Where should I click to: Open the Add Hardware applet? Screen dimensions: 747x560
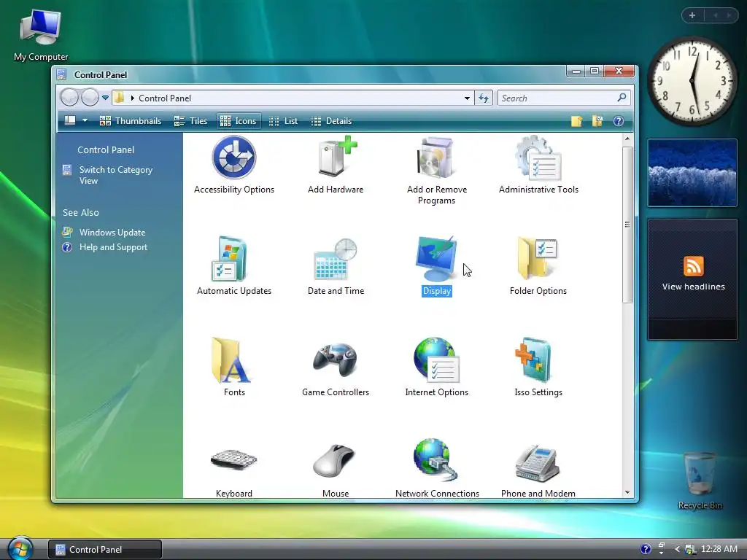(x=336, y=164)
